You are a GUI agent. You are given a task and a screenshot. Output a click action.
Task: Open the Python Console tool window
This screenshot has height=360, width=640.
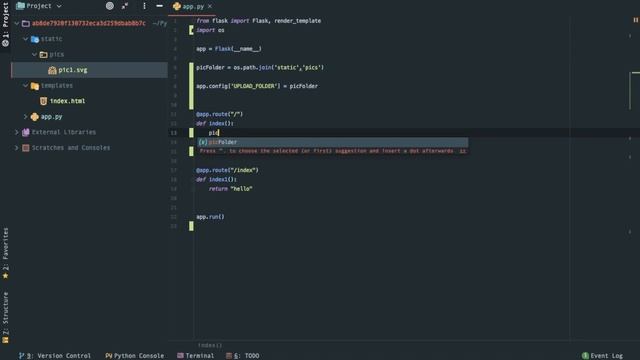point(134,356)
